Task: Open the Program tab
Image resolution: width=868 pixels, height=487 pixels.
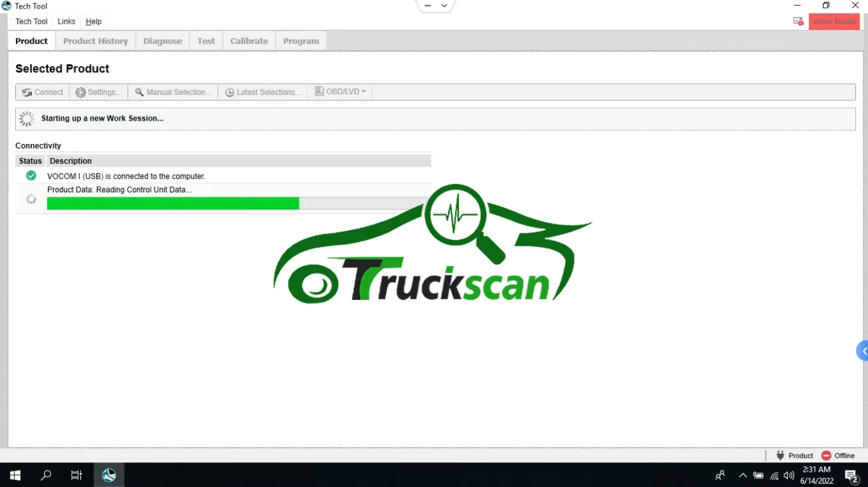Action: point(301,41)
